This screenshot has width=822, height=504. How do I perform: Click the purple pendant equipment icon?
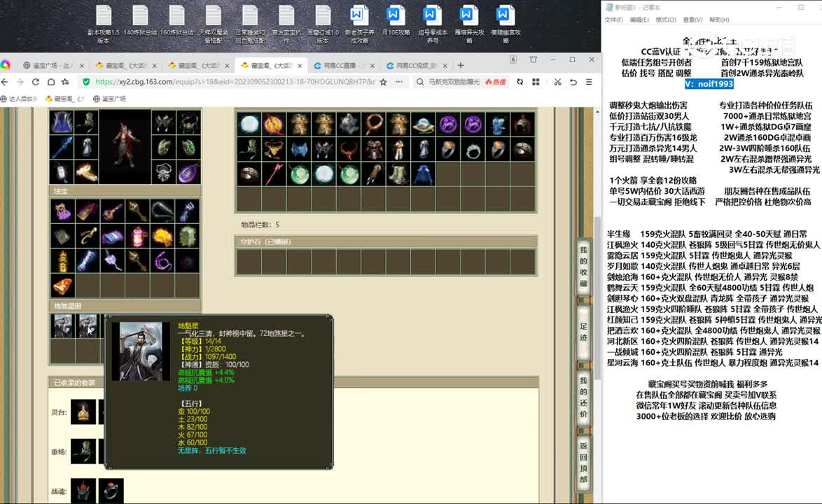[x=188, y=171]
